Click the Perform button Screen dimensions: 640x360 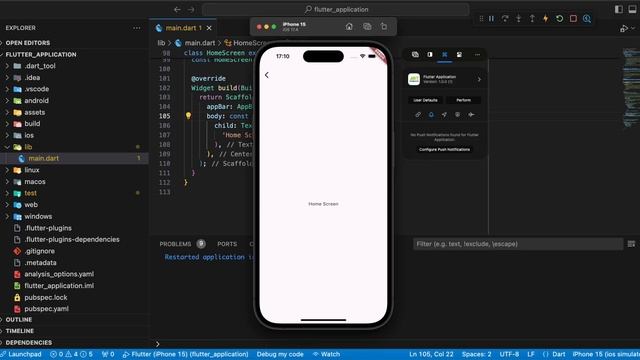(463, 100)
